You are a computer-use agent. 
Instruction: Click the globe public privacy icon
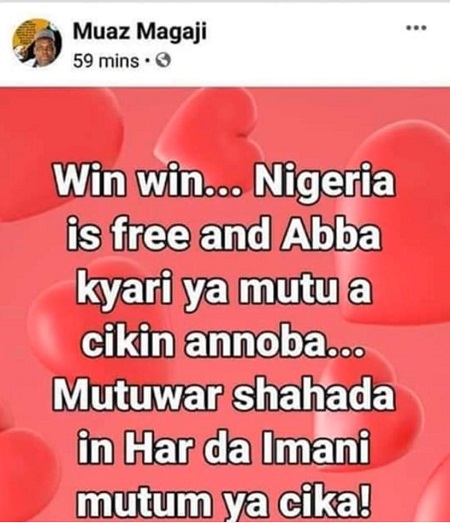pyautogui.click(x=163, y=61)
